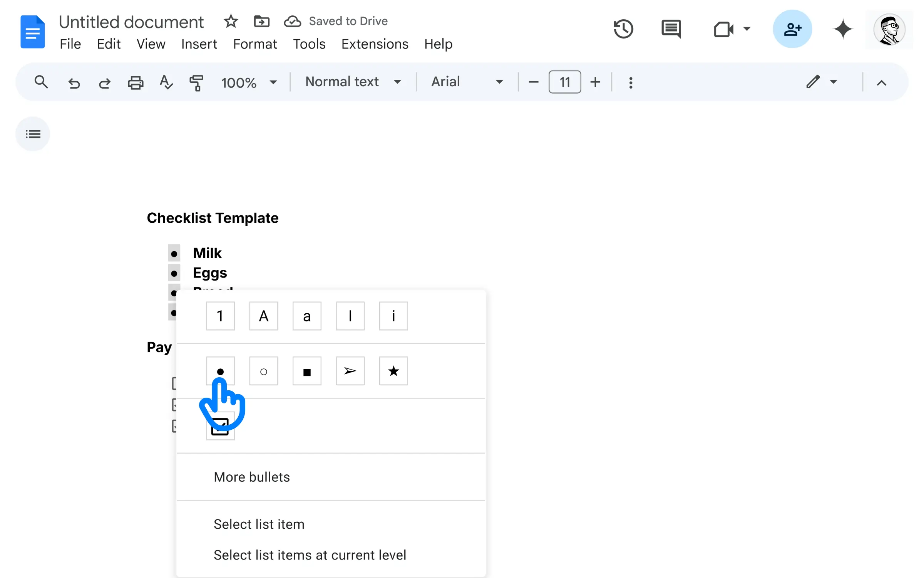Select the arrow bullet style
The width and height of the screenshot is (924, 578).
tap(350, 371)
